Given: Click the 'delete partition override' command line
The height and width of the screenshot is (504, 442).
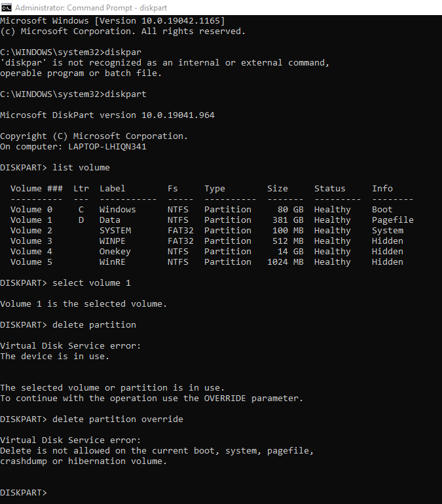Looking at the screenshot, I should click(x=92, y=419).
